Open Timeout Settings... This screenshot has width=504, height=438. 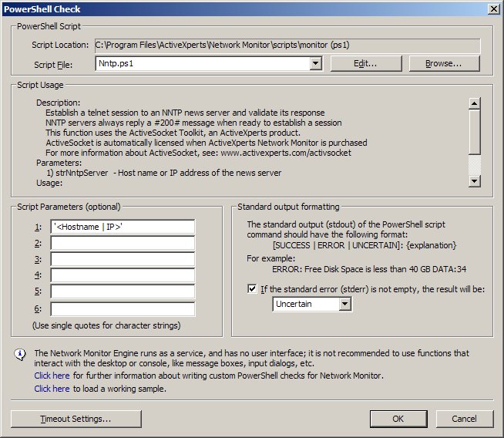(x=76, y=419)
